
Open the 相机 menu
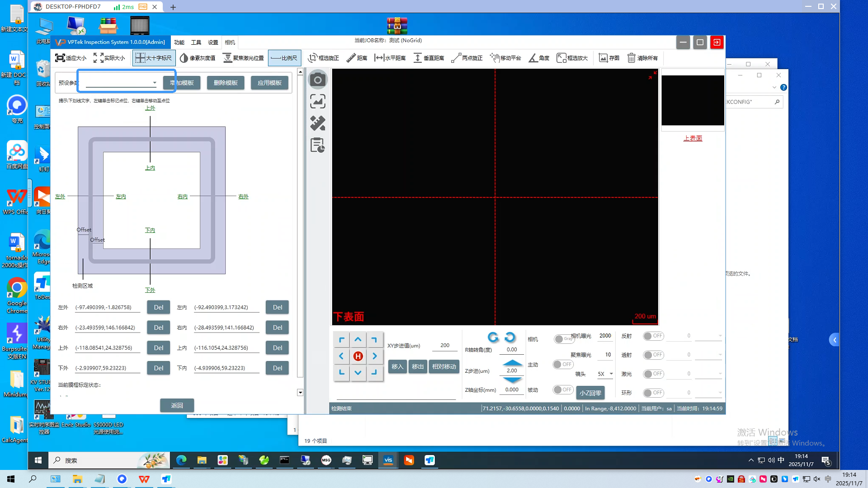[230, 42]
